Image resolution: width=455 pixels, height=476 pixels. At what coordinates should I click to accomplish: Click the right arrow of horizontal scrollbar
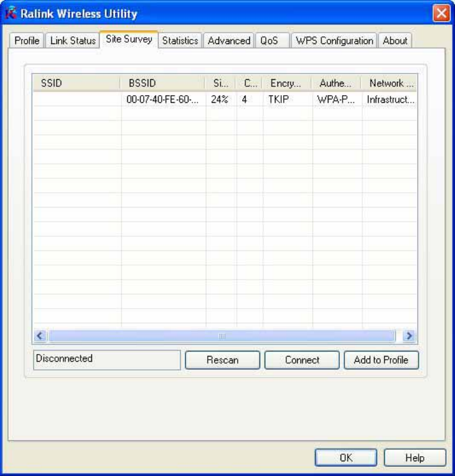[x=409, y=335]
